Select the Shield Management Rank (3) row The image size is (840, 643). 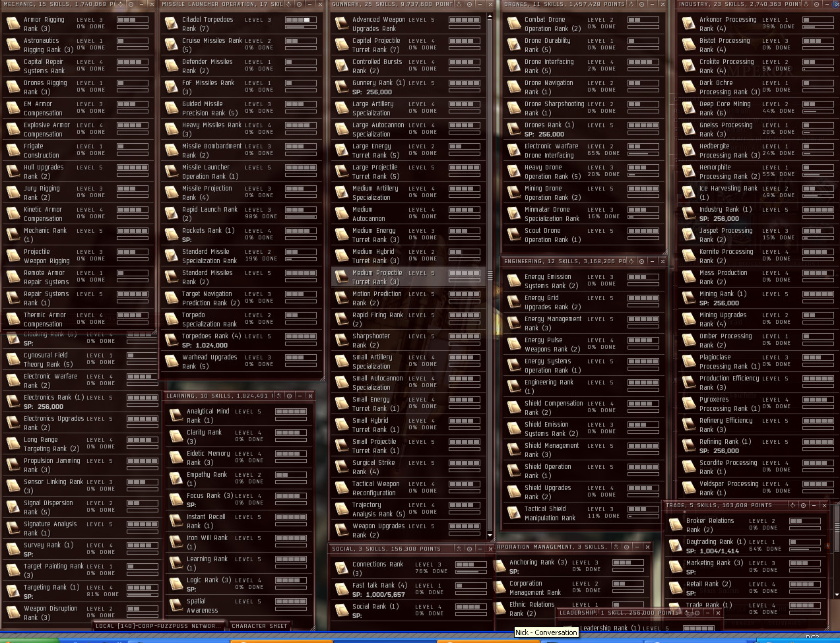coord(583,450)
